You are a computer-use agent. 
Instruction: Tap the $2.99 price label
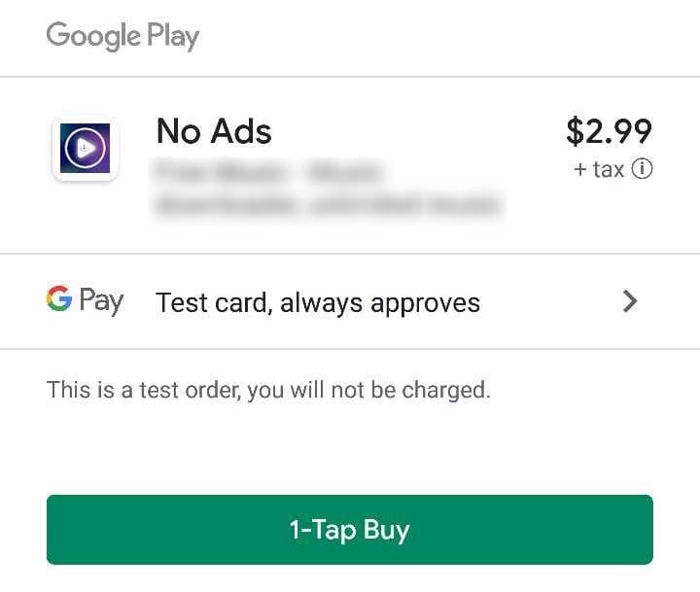(609, 131)
